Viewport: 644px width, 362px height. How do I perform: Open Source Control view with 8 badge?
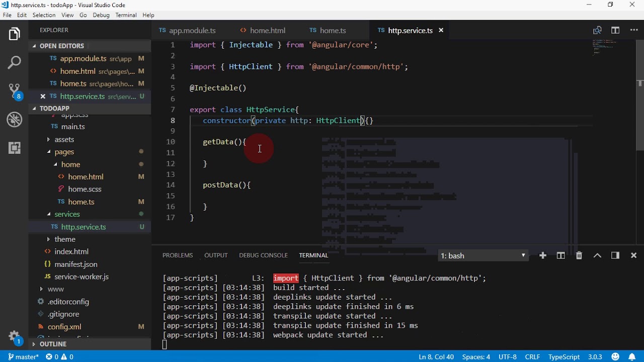15,92
